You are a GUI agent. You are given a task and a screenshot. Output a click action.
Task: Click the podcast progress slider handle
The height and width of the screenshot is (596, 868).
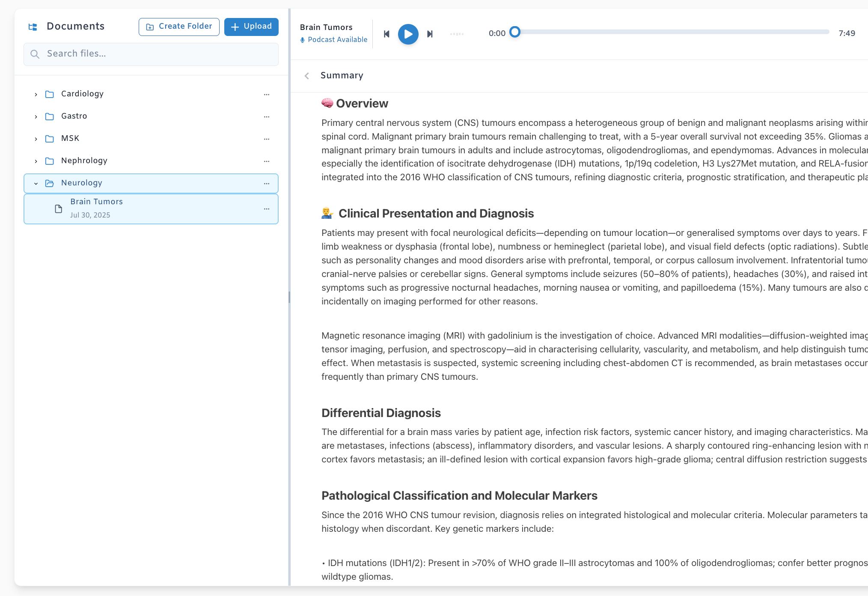coord(515,32)
